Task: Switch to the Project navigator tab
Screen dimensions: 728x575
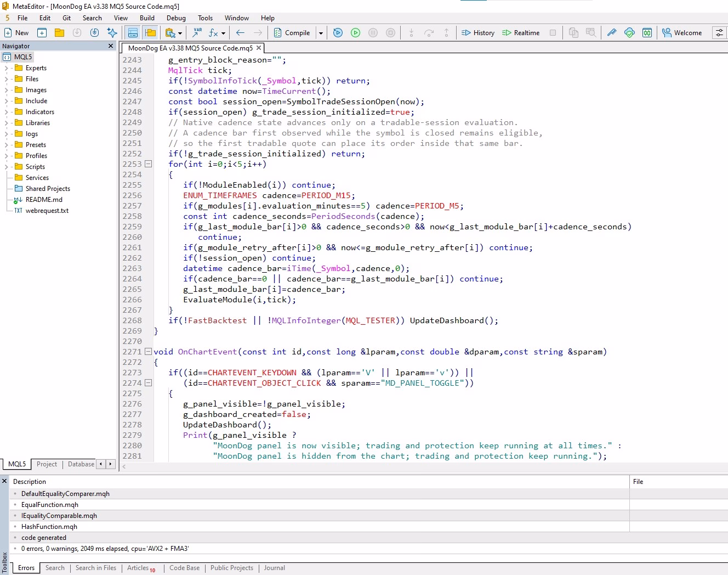Action: tap(47, 464)
